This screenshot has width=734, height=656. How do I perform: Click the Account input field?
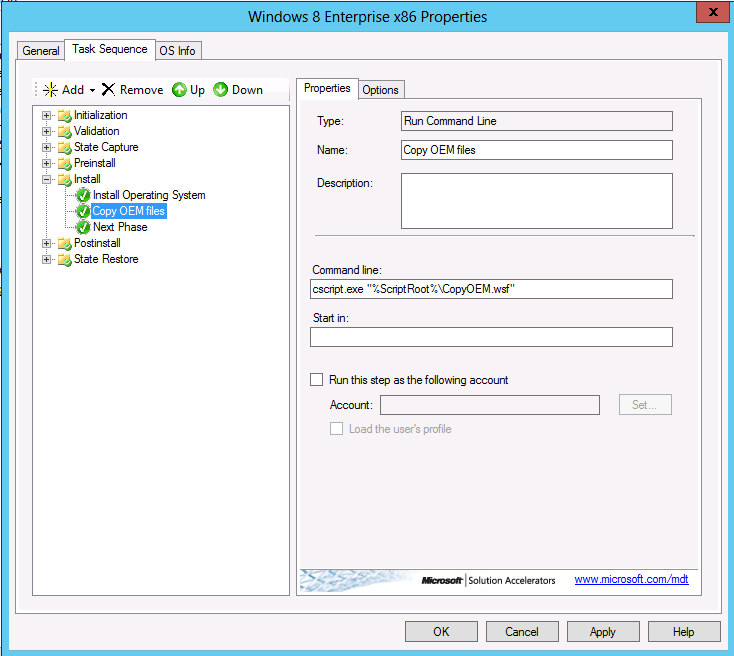[490, 405]
